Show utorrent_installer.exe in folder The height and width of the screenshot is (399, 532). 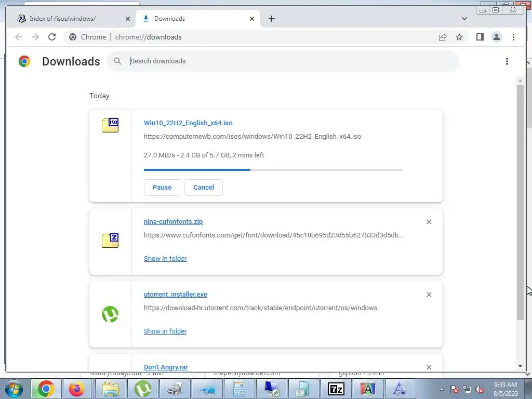point(165,331)
